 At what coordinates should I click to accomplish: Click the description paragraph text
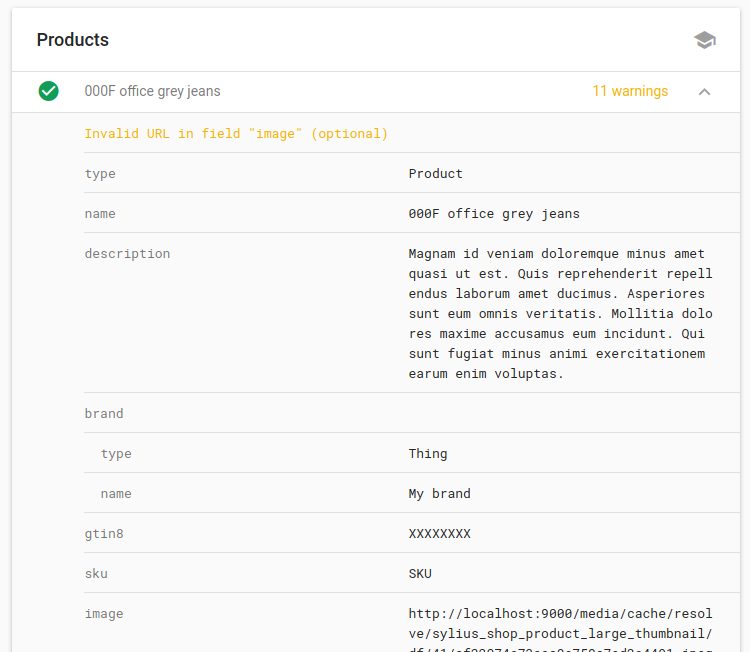(x=560, y=313)
